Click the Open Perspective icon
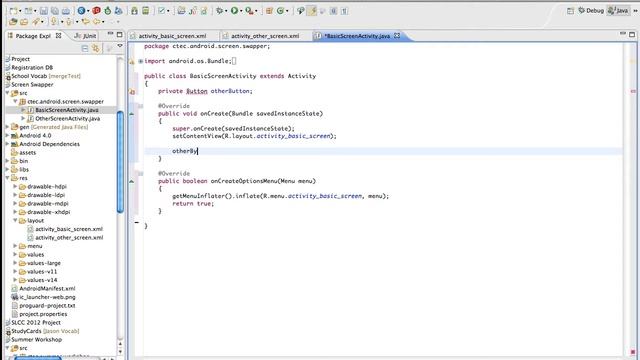The height and width of the screenshot is (360, 640). (570, 11)
